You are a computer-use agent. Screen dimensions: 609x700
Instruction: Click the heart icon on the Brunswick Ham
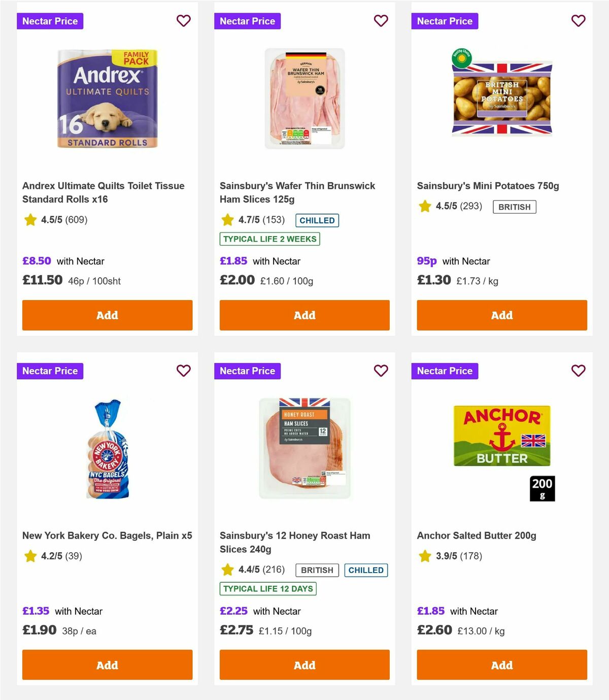pos(381,21)
